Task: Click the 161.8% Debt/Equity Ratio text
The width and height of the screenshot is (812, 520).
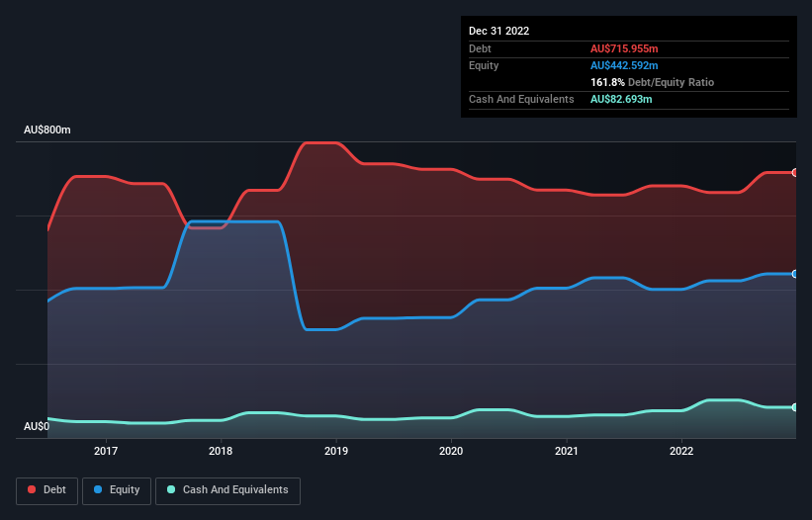Action: pyautogui.click(x=652, y=82)
